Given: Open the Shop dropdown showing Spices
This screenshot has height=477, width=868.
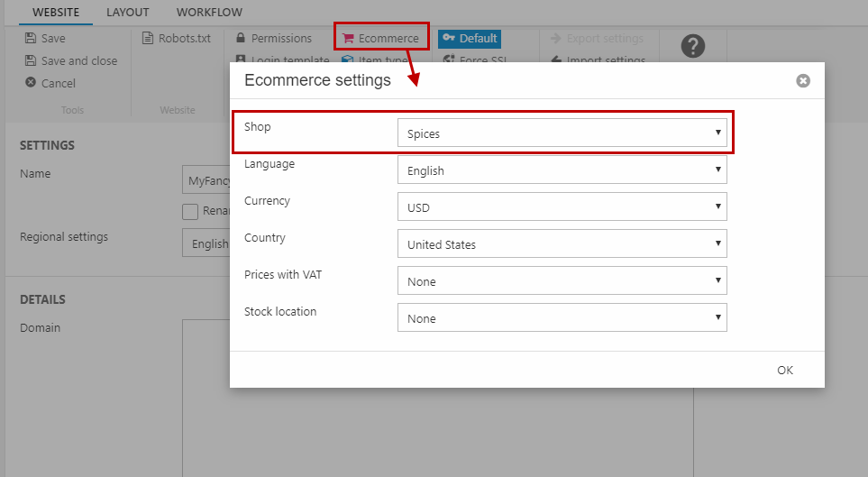Looking at the screenshot, I should (x=562, y=133).
